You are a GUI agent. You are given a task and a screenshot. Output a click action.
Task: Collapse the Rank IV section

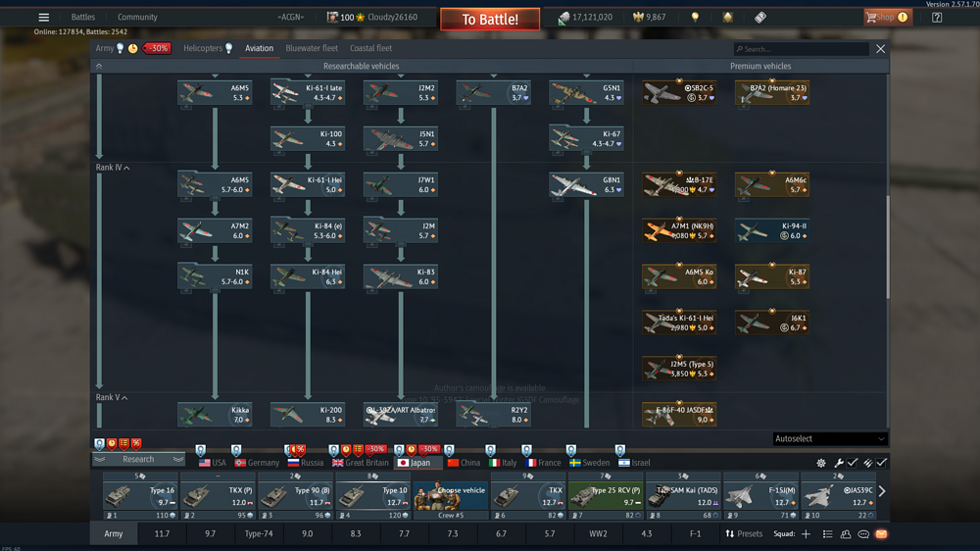tap(113, 168)
